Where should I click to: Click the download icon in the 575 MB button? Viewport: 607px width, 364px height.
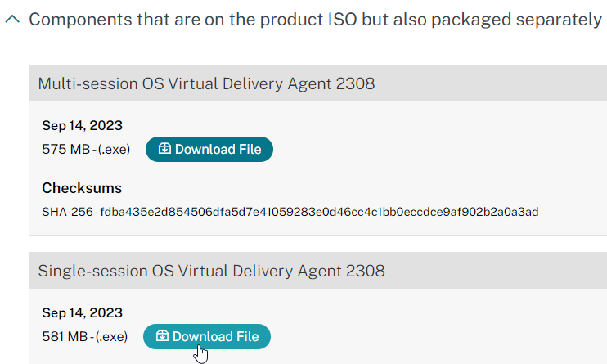click(164, 148)
